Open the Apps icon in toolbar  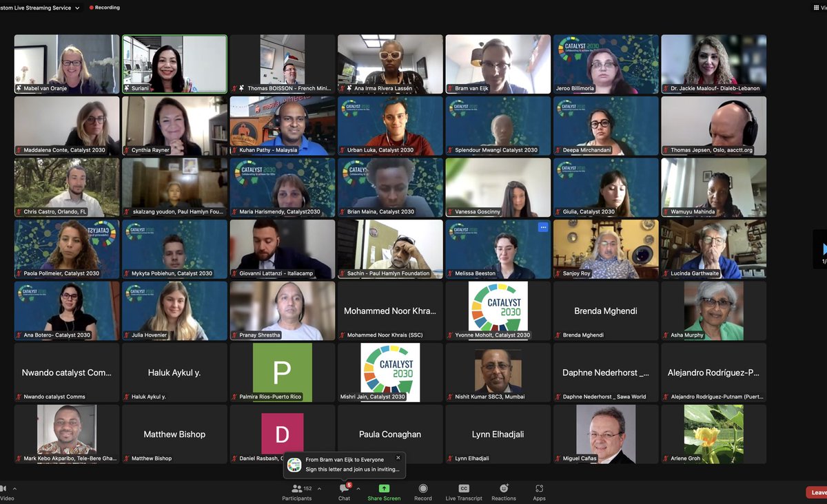539,488
